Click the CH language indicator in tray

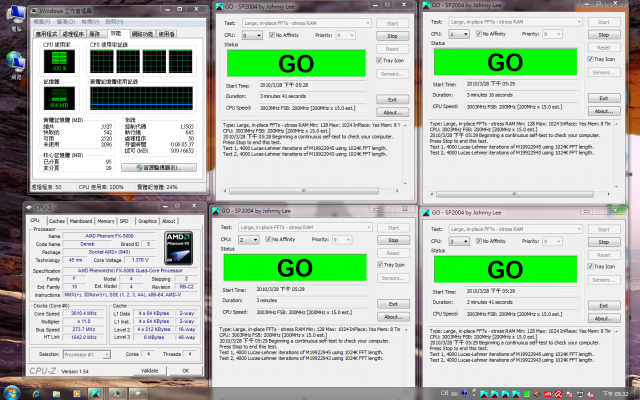point(444,393)
